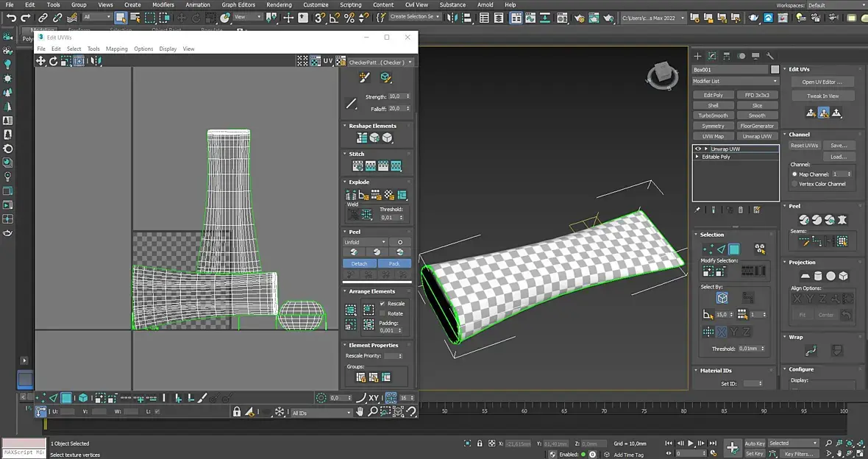Select the Rotate tool in Edit UVWs toolbar
The height and width of the screenshot is (459, 868).
tap(54, 61)
